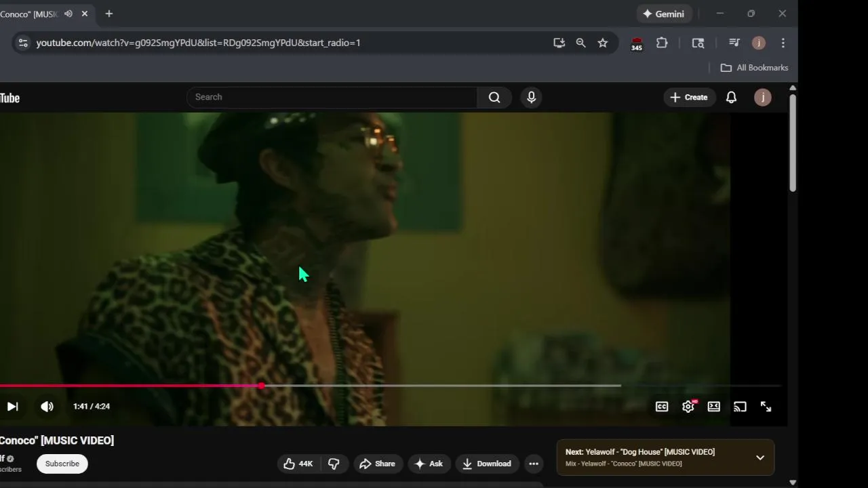
Task: Open the Chrome profile avatar
Action: pyautogui.click(x=759, y=43)
